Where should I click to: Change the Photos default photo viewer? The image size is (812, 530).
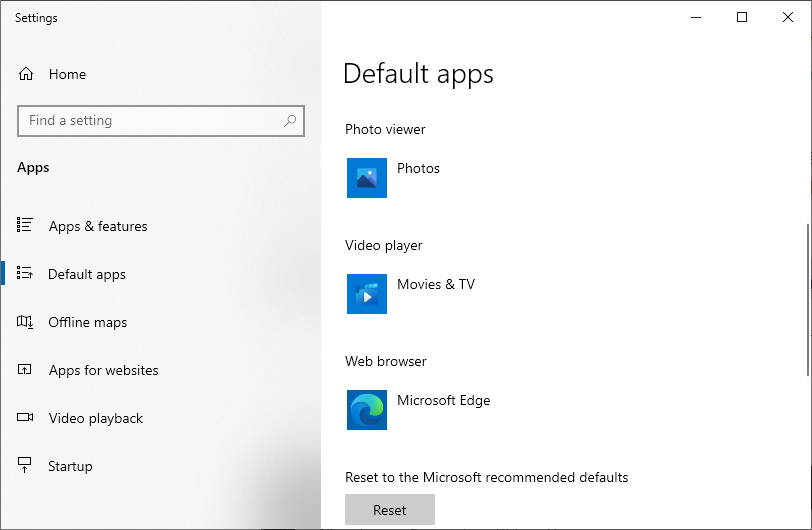point(418,169)
